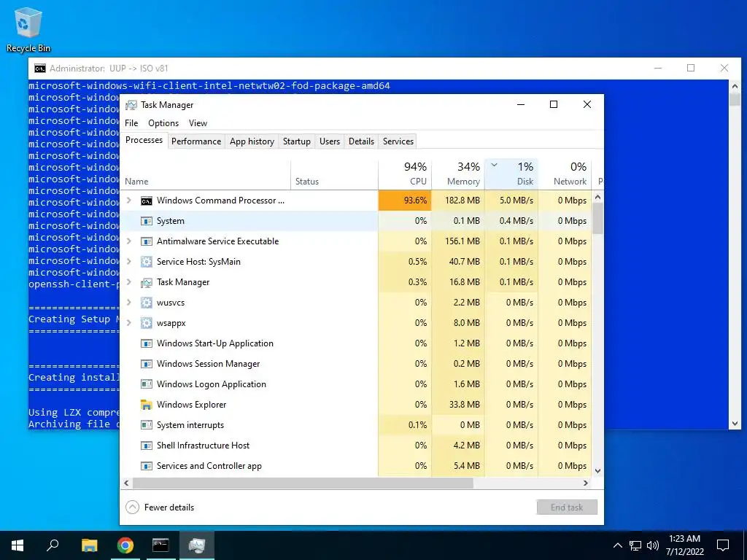Expand the wusvcs process group
Image resolution: width=747 pixels, height=560 pixels.
128,303
